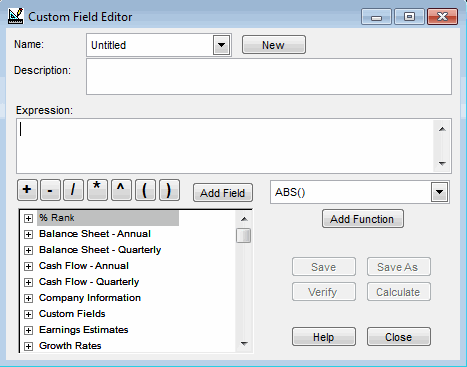Select Custom Fields in the list
Viewport: 467px width, 367px height.
tap(72, 314)
